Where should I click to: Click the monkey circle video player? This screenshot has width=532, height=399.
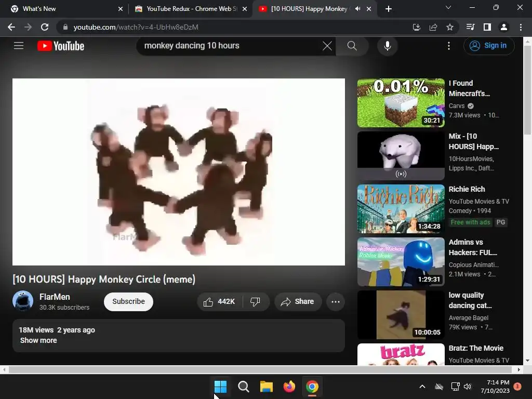click(x=179, y=172)
